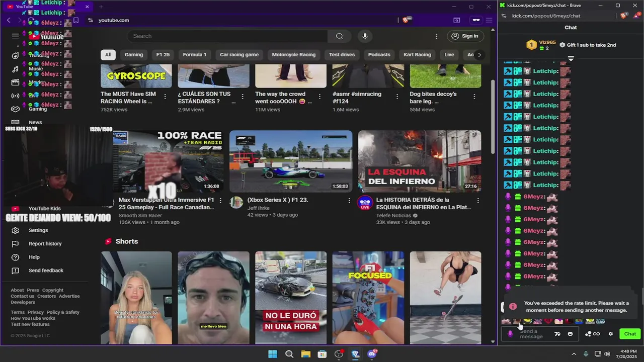Click the YouTube search input field
Screen dimensions: 644x362
pyautogui.click(x=227, y=36)
